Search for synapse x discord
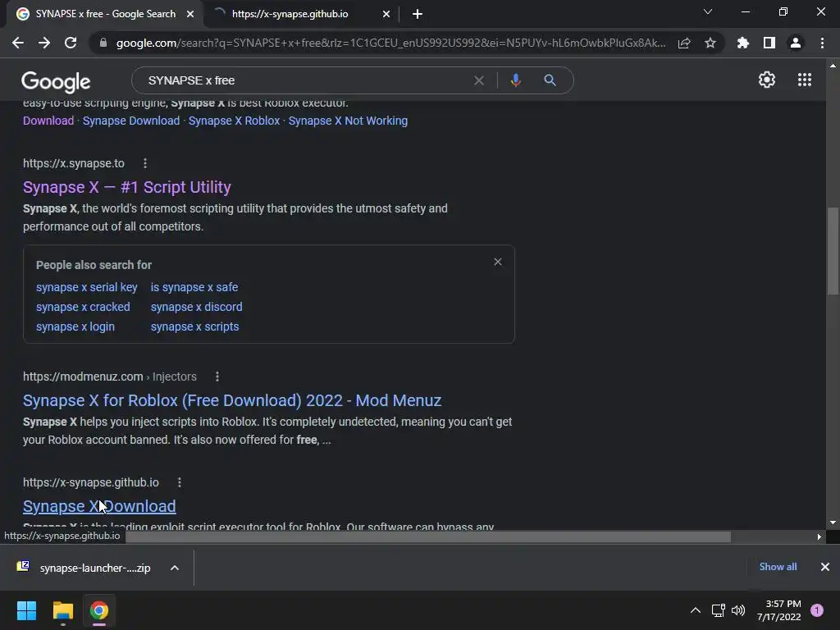This screenshot has height=630, width=840. click(197, 307)
